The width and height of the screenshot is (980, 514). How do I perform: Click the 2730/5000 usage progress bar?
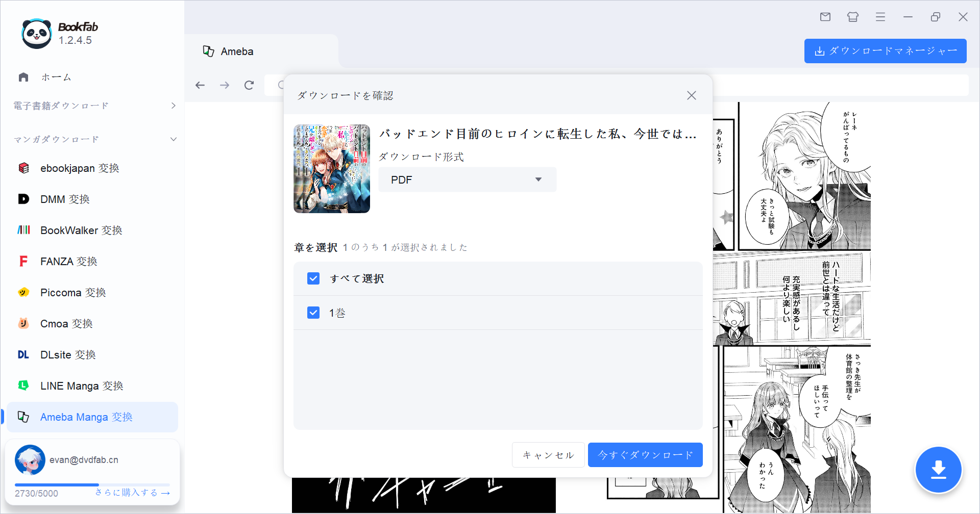tap(92, 484)
